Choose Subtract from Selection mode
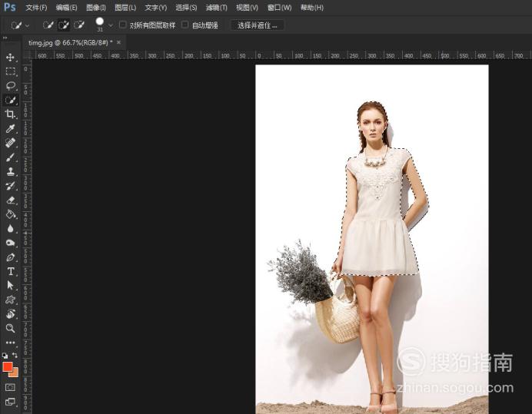This screenshot has width=532, height=414. pyautogui.click(x=79, y=25)
